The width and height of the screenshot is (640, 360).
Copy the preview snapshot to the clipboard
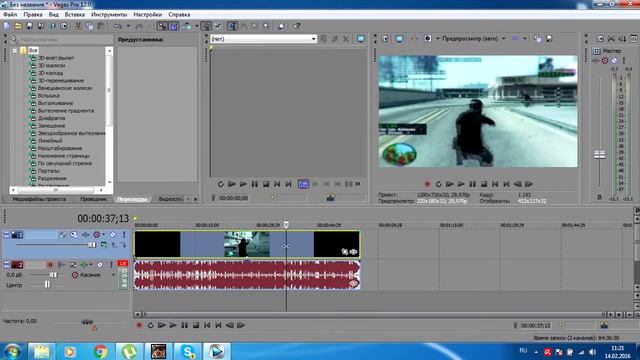pyautogui.click(x=538, y=39)
